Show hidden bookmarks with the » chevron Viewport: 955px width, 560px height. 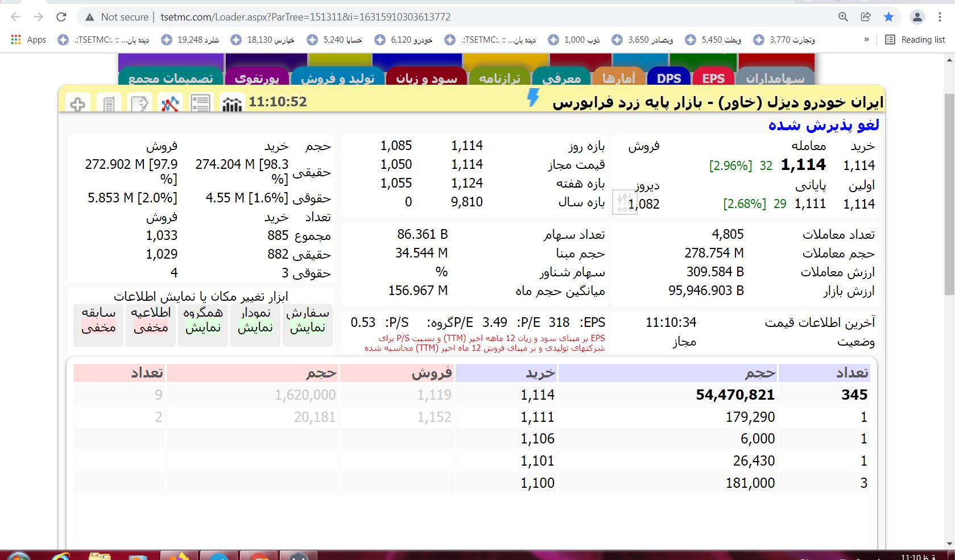[866, 40]
